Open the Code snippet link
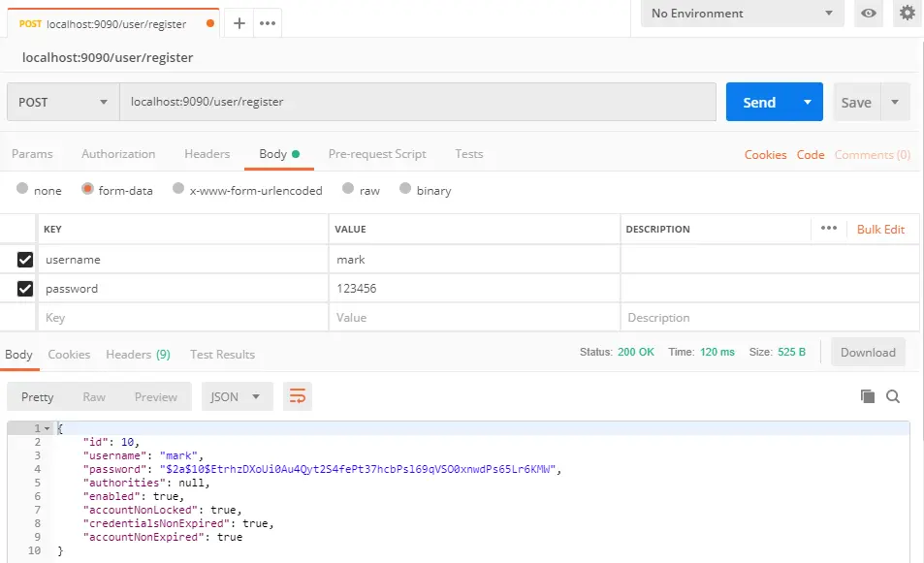 pyautogui.click(x=811, y=154)
